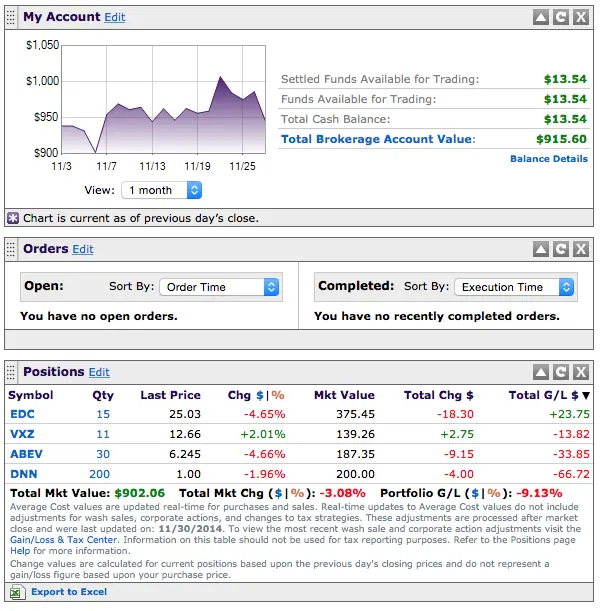Open the Execution Time sort dropdown
Screen dimensions: 601x611
[514, 287]
